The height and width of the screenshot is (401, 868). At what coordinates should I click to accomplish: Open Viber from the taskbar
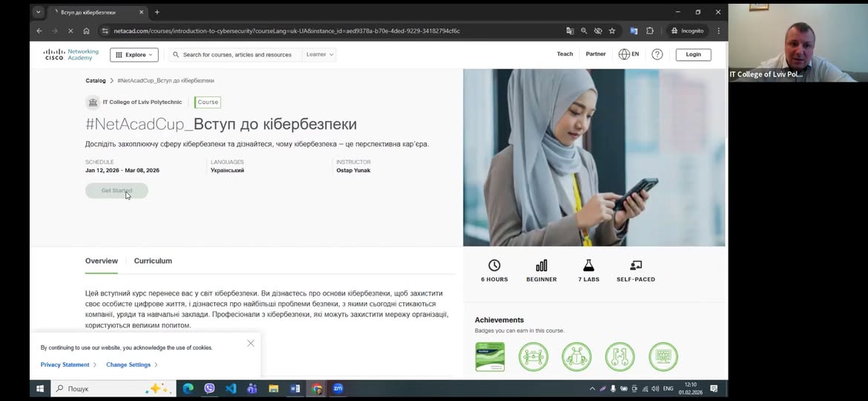coord(209,388)
